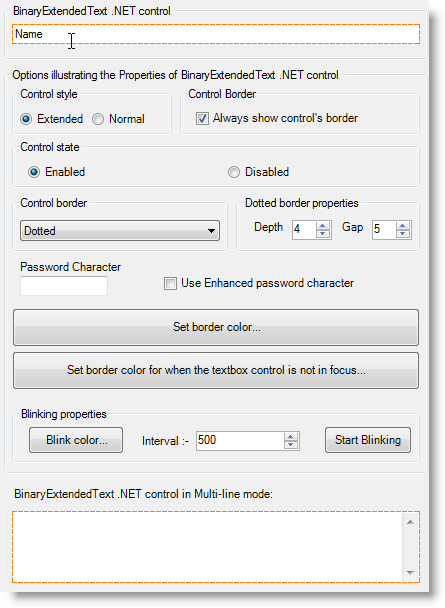445x608 pixels.
Task: Open the Set border color dialog
Action: (216, 327)
